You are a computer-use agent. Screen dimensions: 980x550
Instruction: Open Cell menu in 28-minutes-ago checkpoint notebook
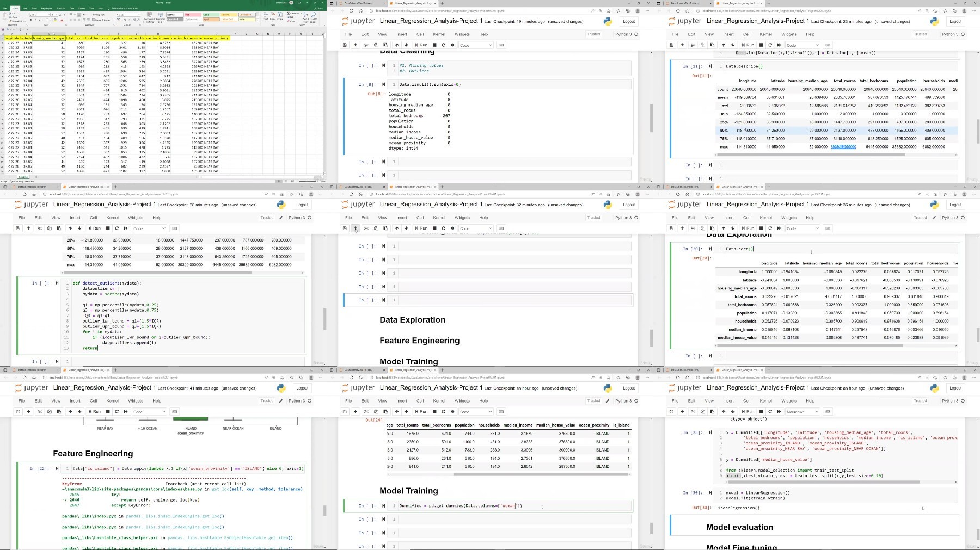tap(94, 218)
